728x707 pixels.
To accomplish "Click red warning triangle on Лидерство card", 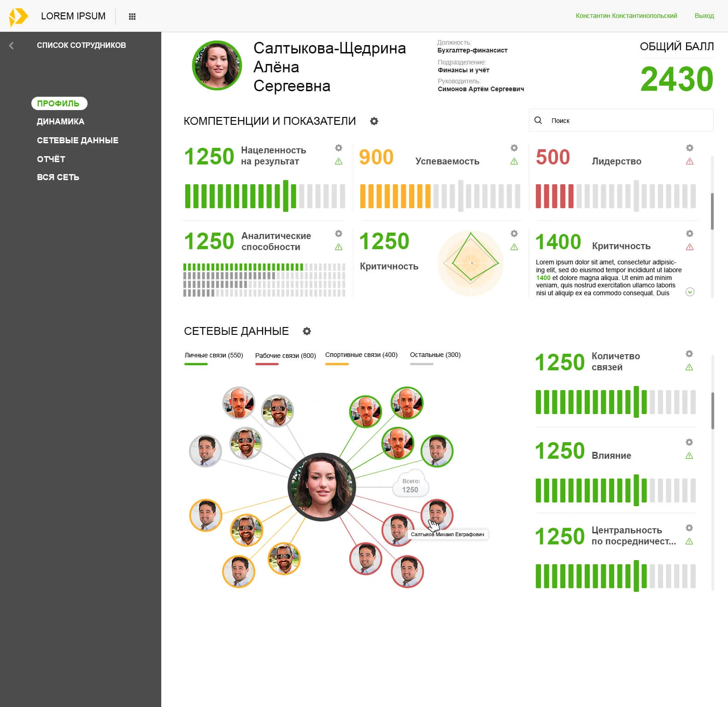I will (690, 161).
